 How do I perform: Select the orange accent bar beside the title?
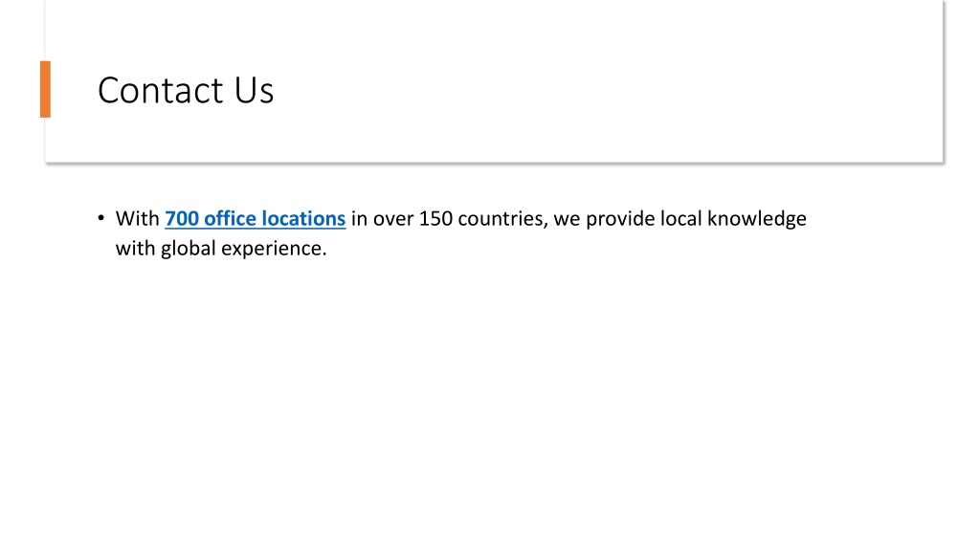[45, 89]
